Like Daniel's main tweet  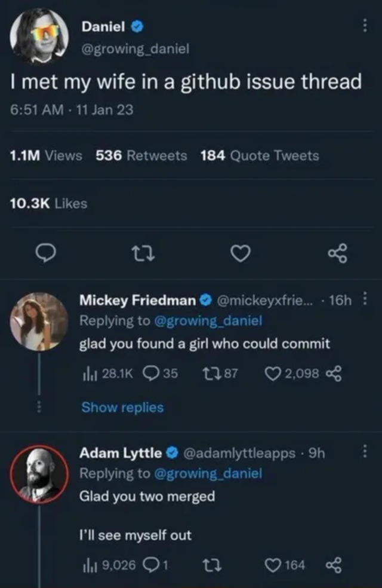pos(240,255)
